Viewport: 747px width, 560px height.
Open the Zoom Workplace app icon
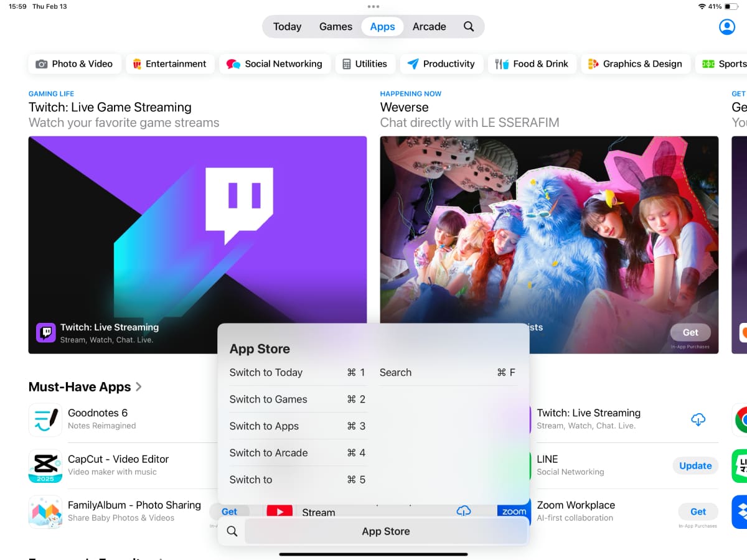click(514, 510)
